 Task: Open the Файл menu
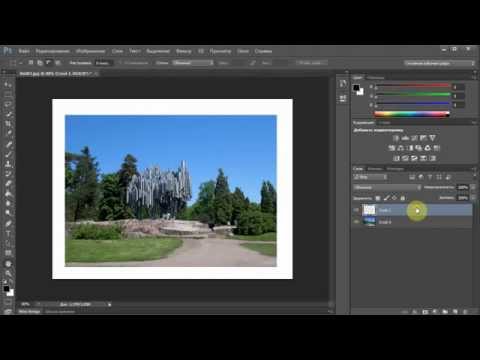24,51
